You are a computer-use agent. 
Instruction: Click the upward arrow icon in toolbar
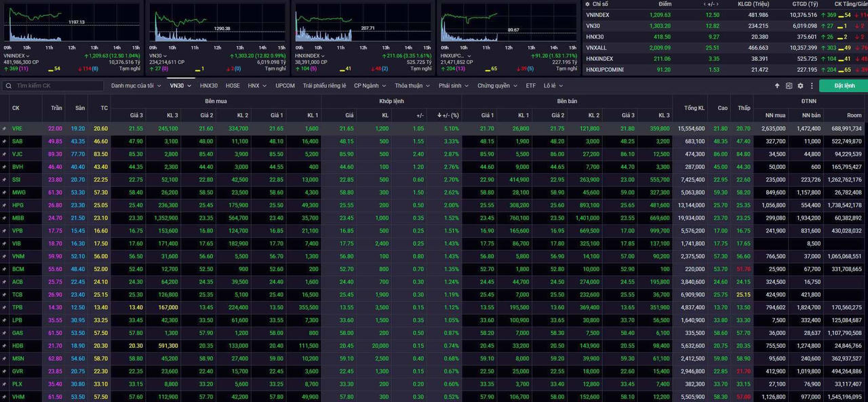tap(777, 86)
